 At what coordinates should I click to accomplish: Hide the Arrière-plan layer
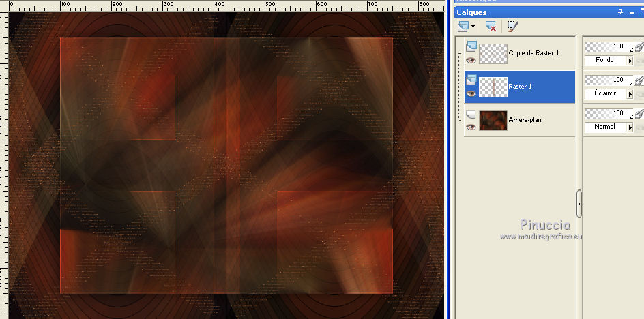coord(471,127)
